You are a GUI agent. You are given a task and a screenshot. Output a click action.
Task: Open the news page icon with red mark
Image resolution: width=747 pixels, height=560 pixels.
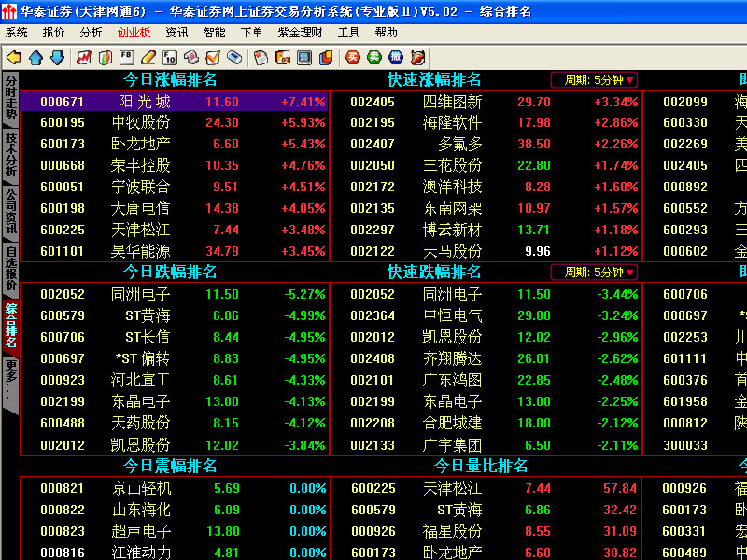(261, 58)
